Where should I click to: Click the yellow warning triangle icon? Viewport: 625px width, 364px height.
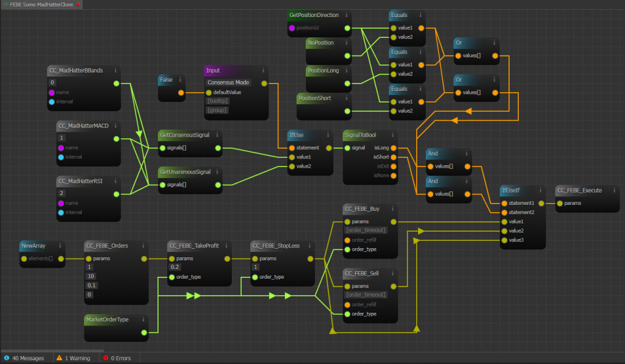click(x=59, y=358)
